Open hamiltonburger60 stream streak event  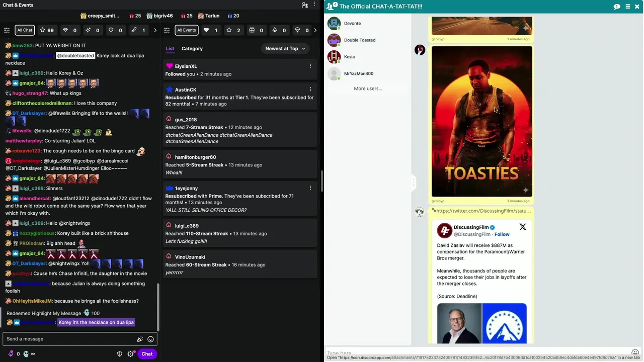tap(240, 164)
